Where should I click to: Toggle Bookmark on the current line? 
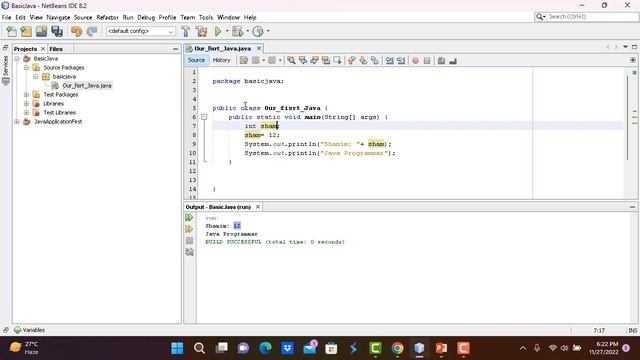click(374, 60)
